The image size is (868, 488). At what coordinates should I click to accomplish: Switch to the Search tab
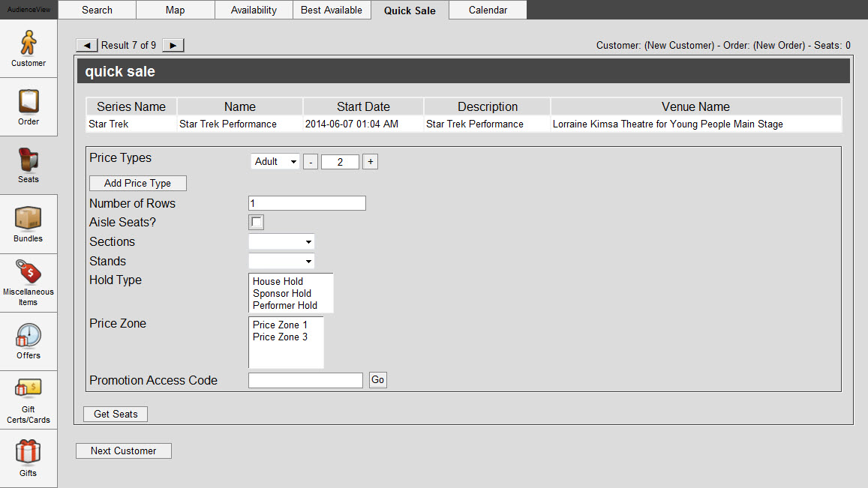(x=97, y=10)
